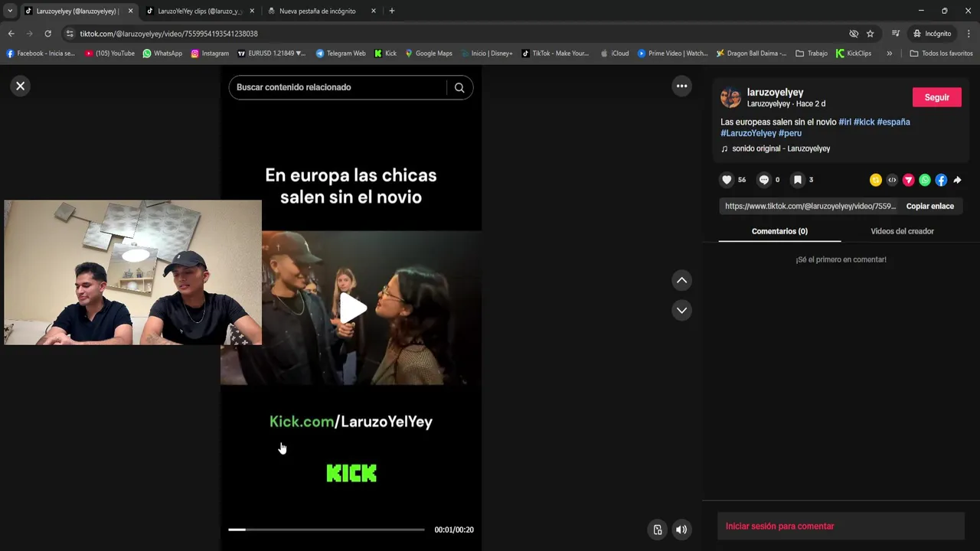Open the site information icon in address bar
The width and height of the screenshot is (980, 551).
70,34
